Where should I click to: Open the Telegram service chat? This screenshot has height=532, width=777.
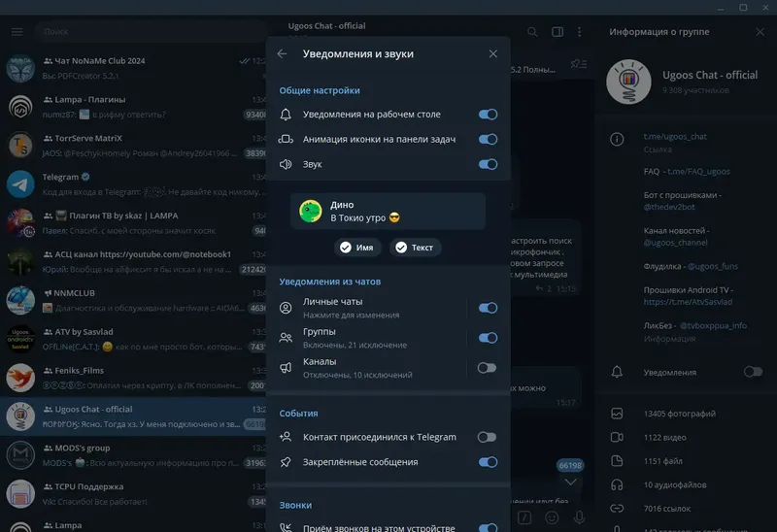[134, 184]
